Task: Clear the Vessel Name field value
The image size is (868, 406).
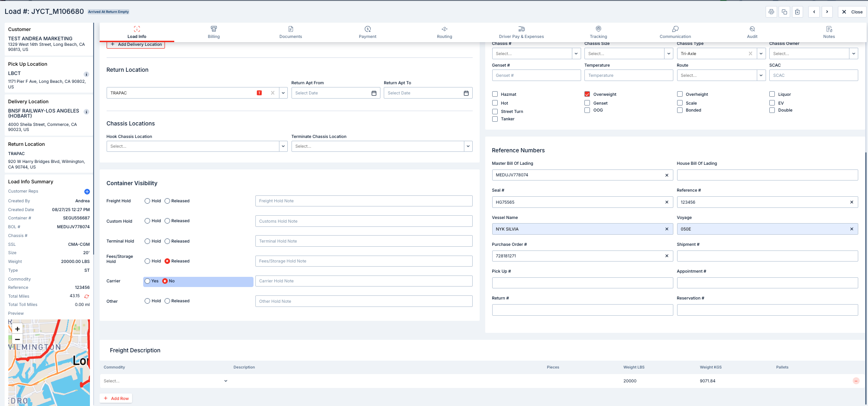Action: [x=666, y=229]
